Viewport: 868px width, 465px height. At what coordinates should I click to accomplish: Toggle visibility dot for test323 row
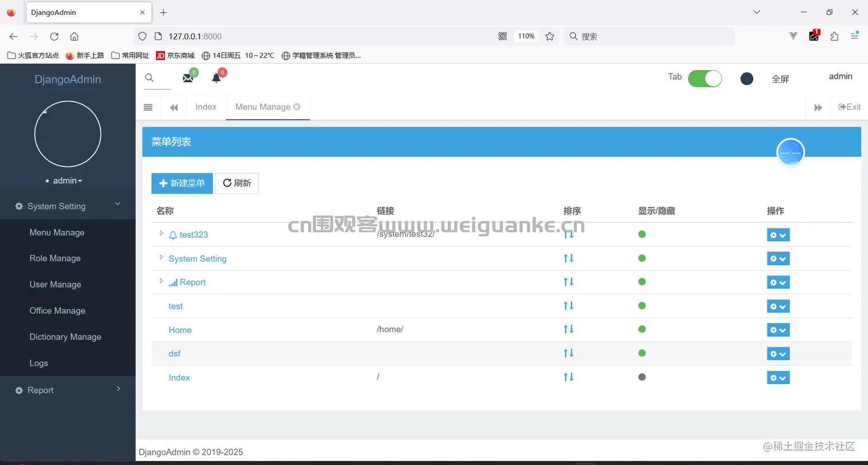(642, 234)
